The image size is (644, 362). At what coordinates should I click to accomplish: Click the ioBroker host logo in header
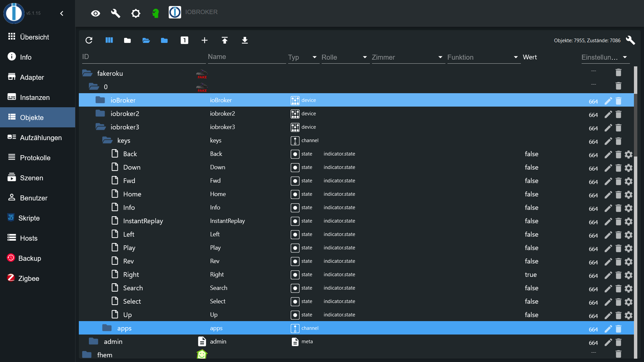175,12
